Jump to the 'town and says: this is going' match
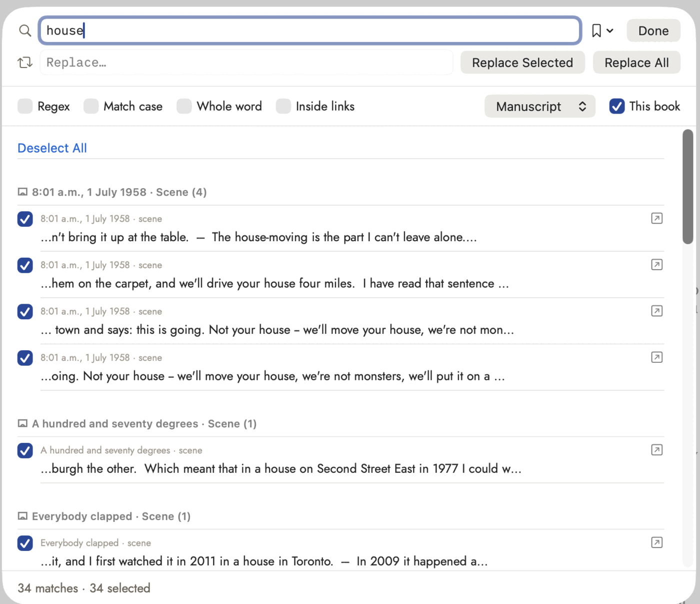 657,311
